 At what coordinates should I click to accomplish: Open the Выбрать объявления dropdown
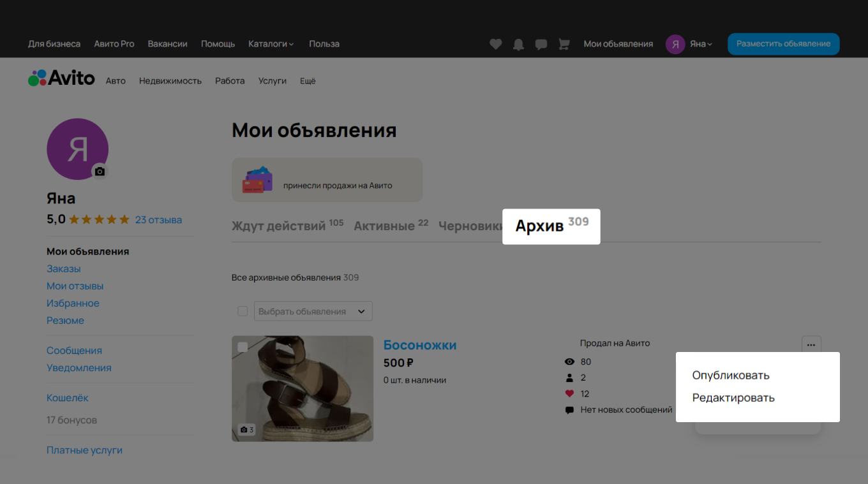pos(313,311)
